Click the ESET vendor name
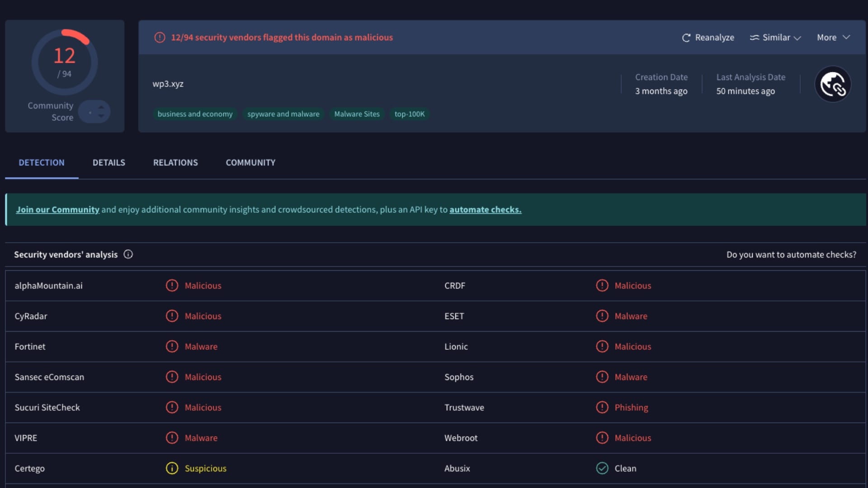Screen dimensions: 868x488 click(454, 316)
